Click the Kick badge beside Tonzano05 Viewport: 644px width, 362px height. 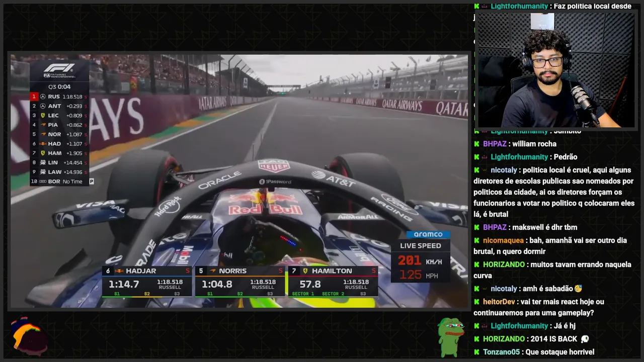click(476, 352)
